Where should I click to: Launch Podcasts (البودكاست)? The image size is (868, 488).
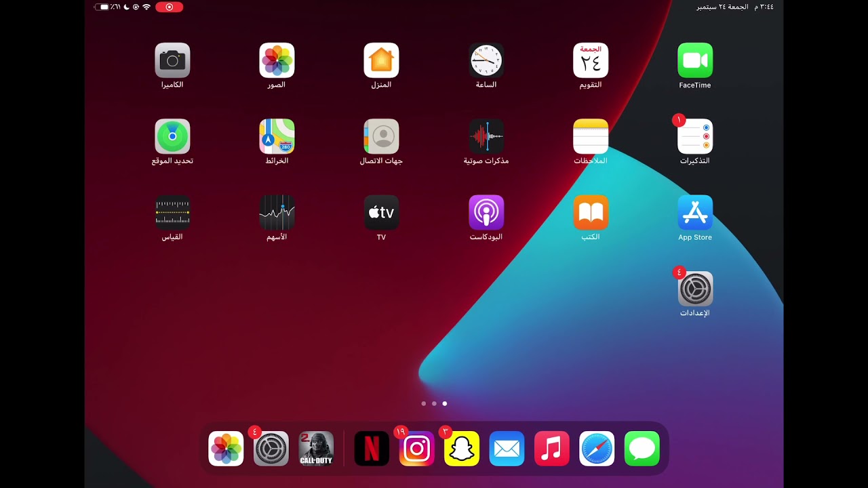[x=486, y=213]
